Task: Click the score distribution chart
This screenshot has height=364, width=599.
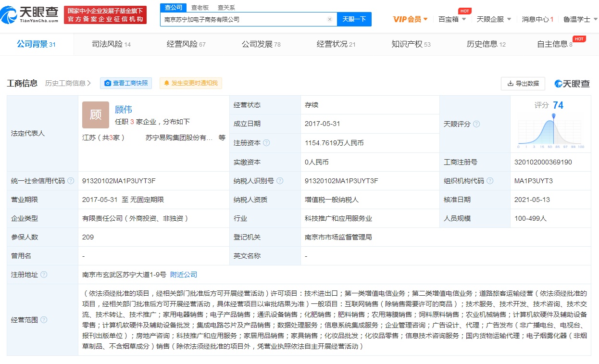Action: pyautogui.click(x=551, y=131)
